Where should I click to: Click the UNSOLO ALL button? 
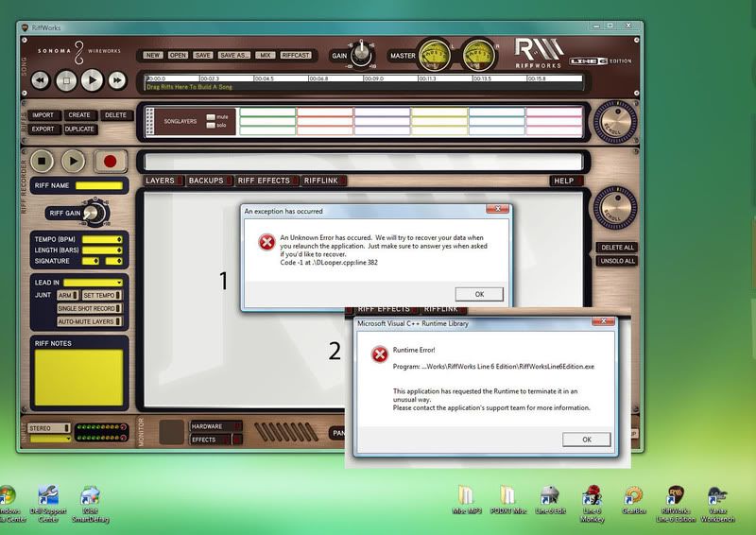point(617,261)
